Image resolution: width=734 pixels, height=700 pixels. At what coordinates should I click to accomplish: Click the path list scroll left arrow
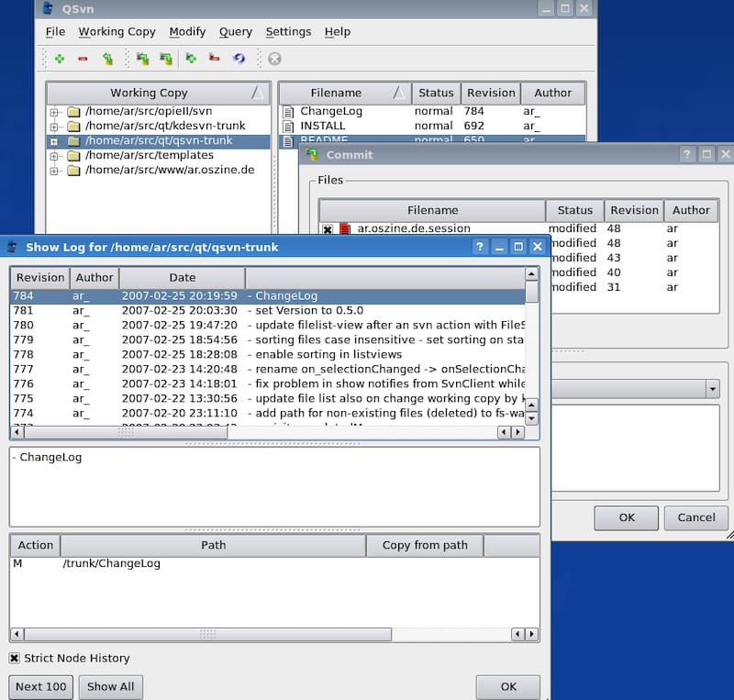(17, 634)
